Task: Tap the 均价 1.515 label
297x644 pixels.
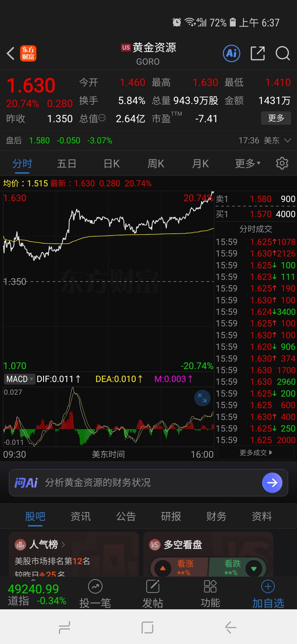Action: tap(26, 183)
